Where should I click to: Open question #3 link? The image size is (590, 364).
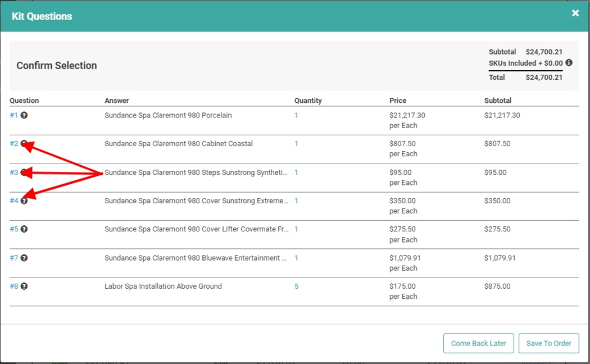point(14,172)
